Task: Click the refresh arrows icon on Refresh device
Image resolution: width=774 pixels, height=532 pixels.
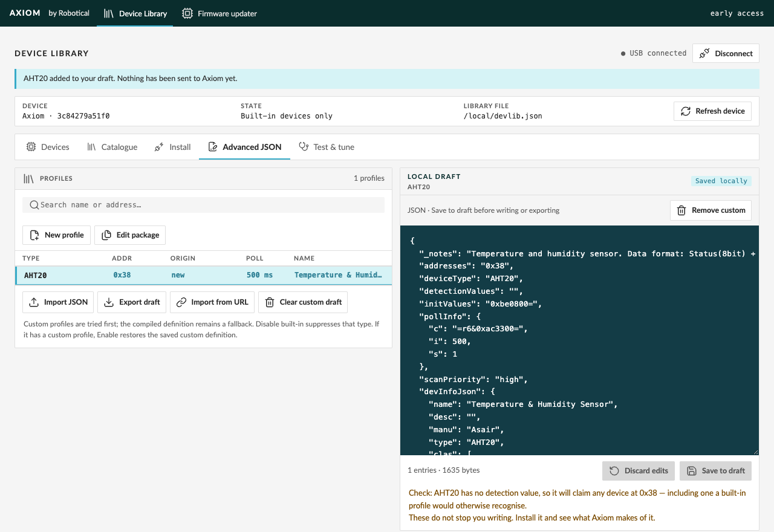Action: (686, 111)
